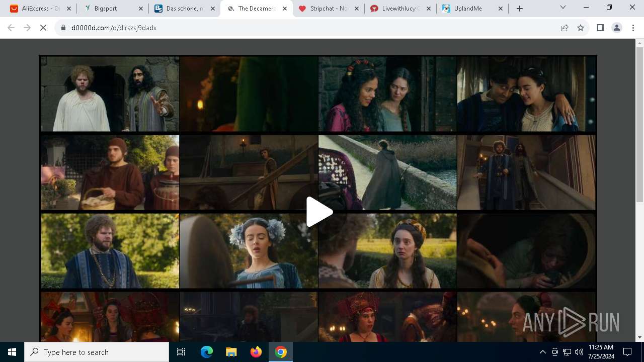This screenshot has height=362, width=644.
Task: Switch to the Bigsport tab
Action: [x=113, y=9]
